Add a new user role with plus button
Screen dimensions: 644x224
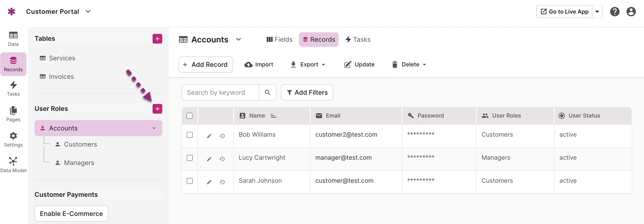(157, 109)
